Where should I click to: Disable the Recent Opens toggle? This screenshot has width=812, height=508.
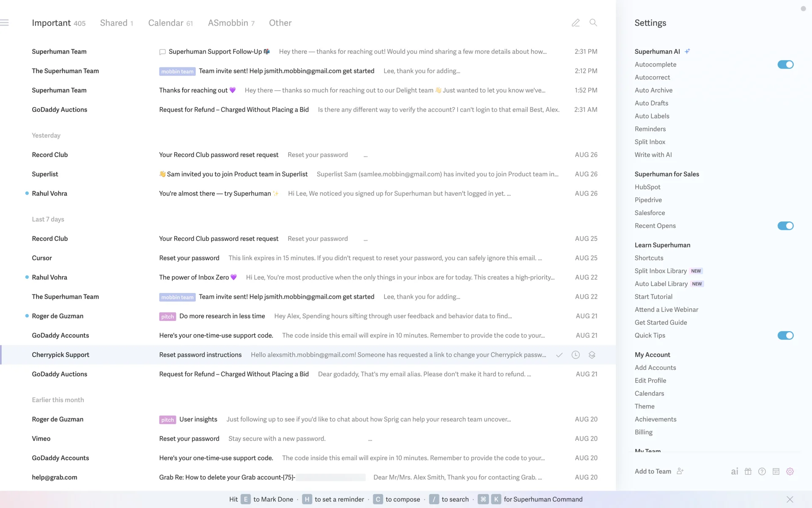coord(785,226)
